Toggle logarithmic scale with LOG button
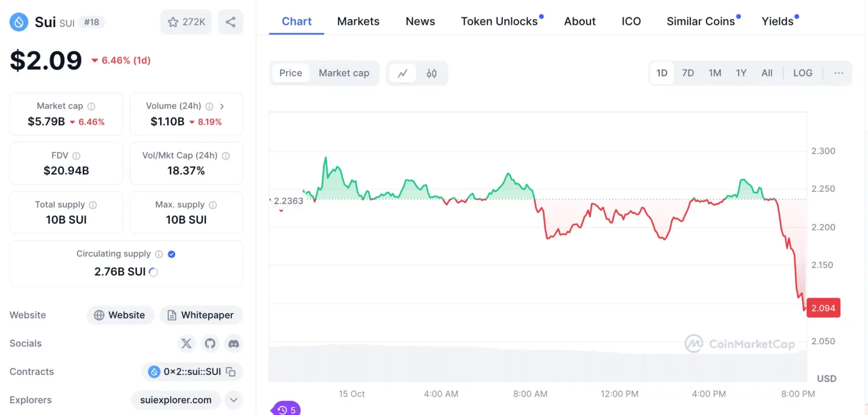Viewport: 868px width, 415px height. (x=802, y=73)
